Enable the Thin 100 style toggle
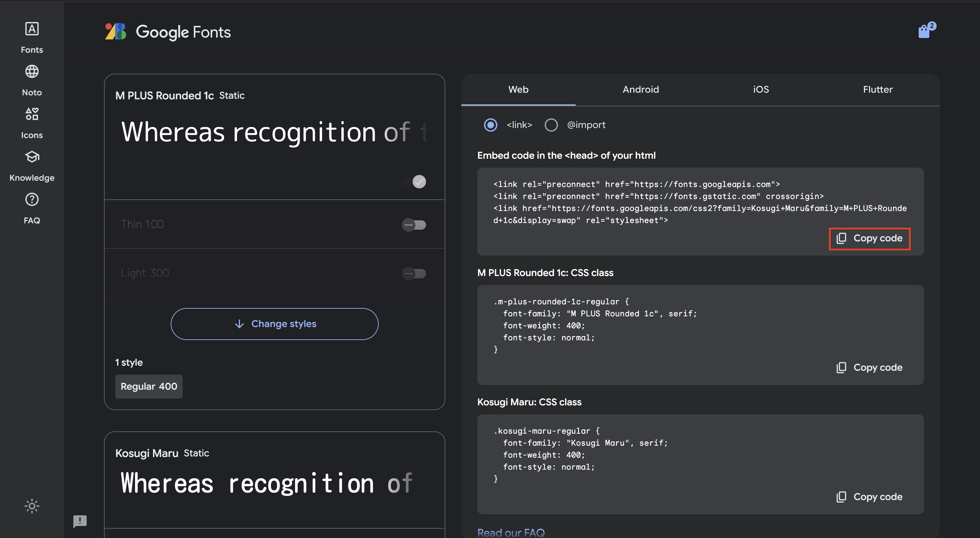 [414, 225]
